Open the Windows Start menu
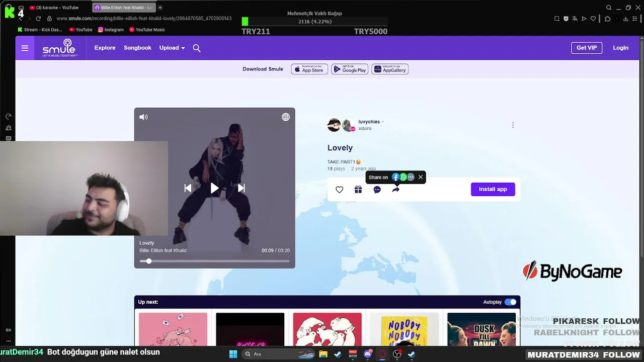 (x=233, y=354)
